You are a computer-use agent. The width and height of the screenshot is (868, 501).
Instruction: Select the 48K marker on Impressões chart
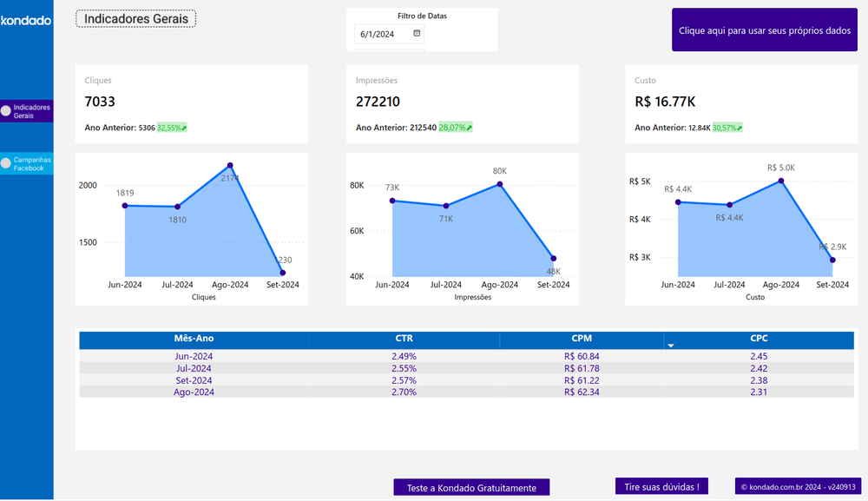(553, 259)
